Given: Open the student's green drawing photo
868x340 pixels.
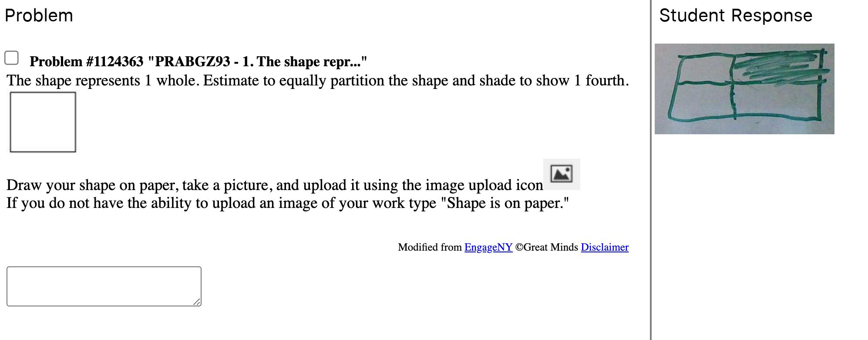Looking at the screenshot, I should point(744,89).
